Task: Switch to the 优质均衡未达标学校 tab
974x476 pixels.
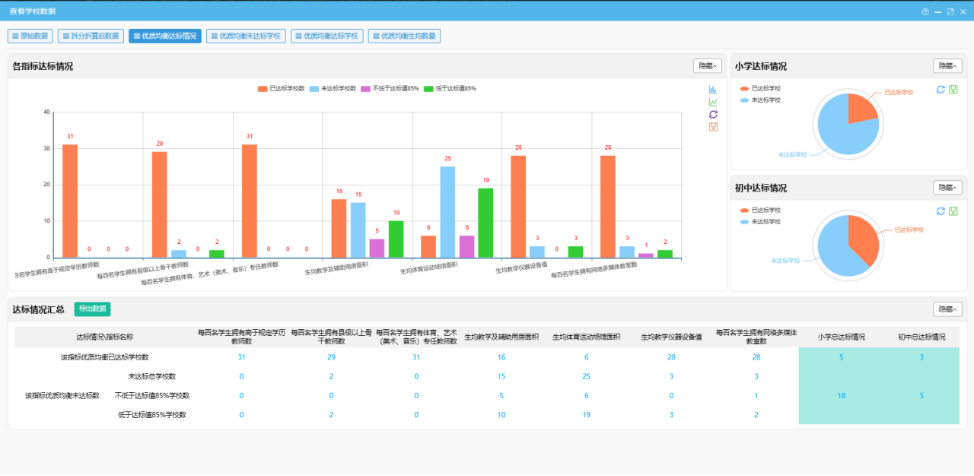Action: [x=245, y=36]
